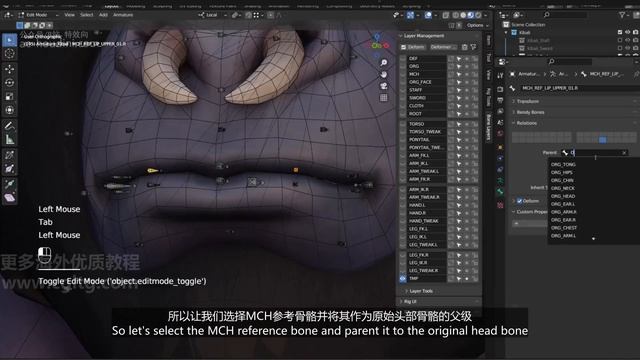Select the Annotate tool

tap(10, 126)
